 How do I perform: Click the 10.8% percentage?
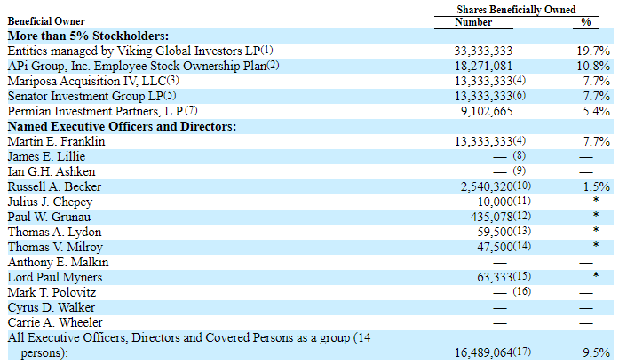click(593, 66)
